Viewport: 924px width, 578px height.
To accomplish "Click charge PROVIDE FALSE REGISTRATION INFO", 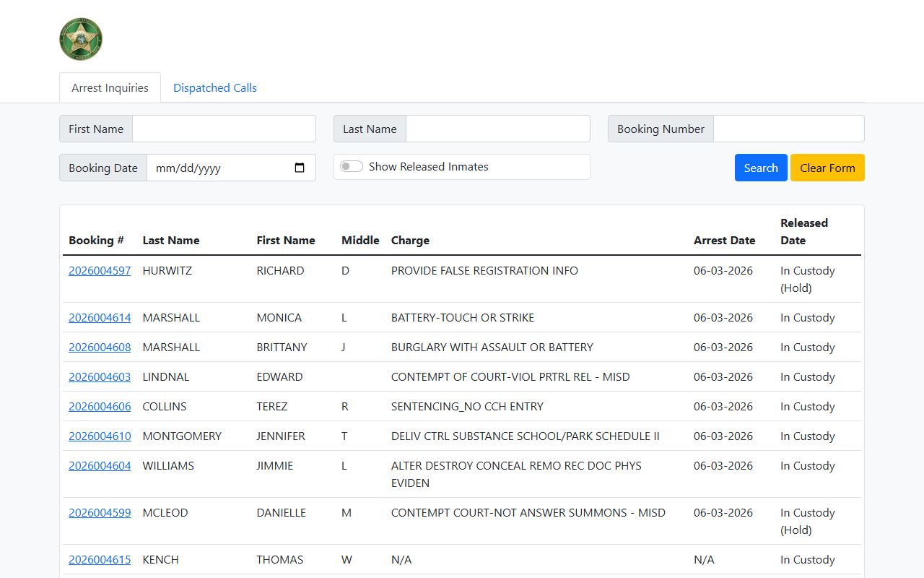I will point(484,270).
